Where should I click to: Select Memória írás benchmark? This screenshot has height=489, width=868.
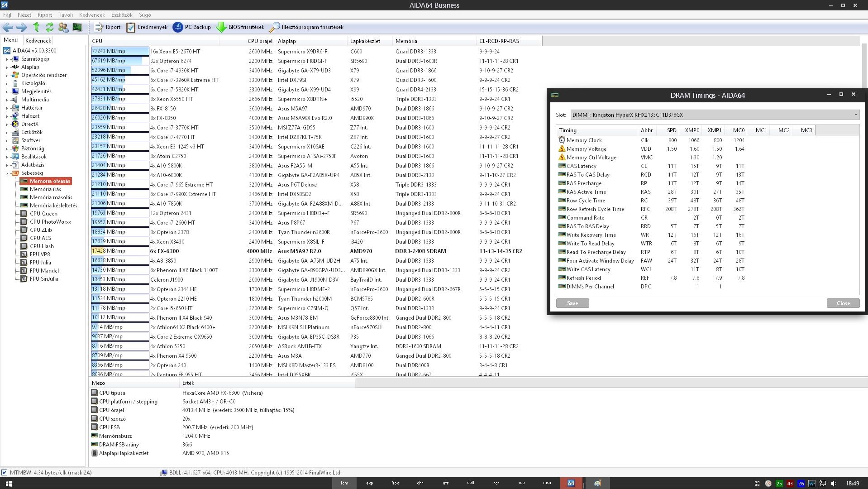click(x=45, y=189)
